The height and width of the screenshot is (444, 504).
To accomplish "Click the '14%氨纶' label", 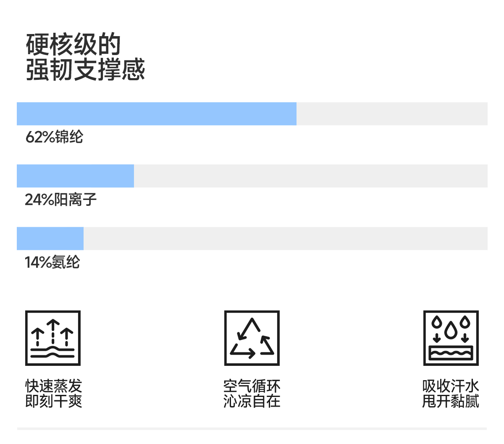I will click(52, 262).
